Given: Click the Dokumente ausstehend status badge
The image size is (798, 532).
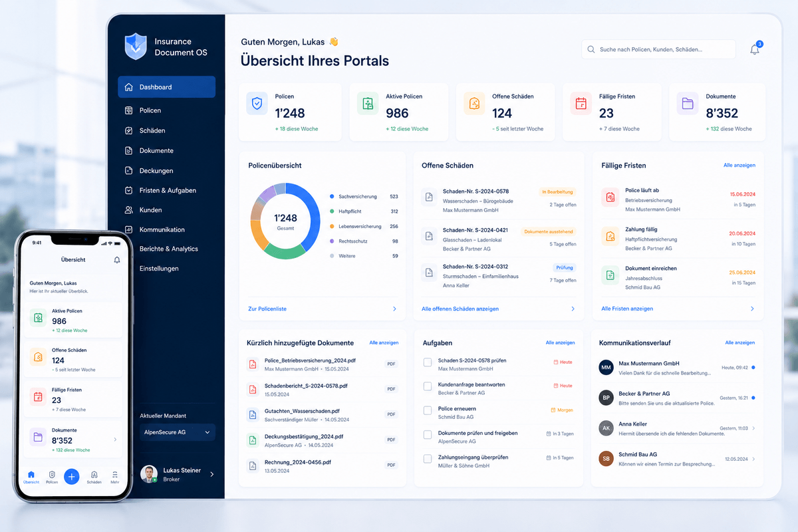Looking at the screenshot, I should tap(549, 231).
